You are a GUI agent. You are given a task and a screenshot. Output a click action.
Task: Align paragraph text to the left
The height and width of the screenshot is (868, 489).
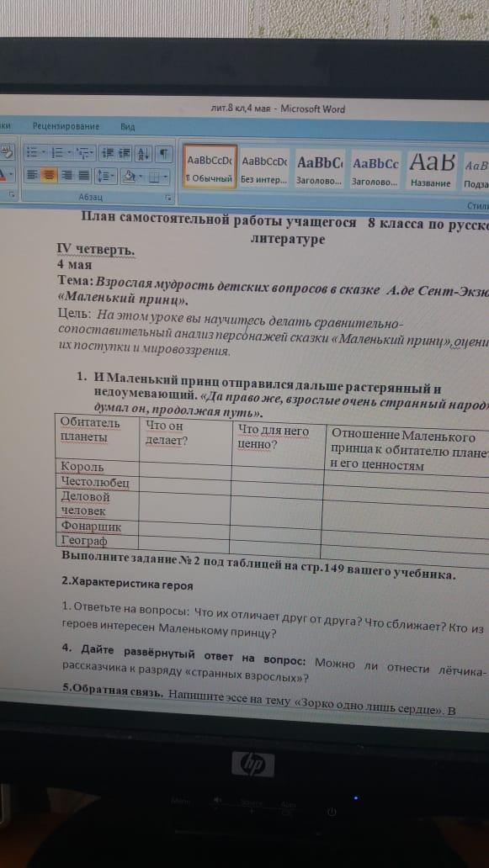(x=33, y=176)
